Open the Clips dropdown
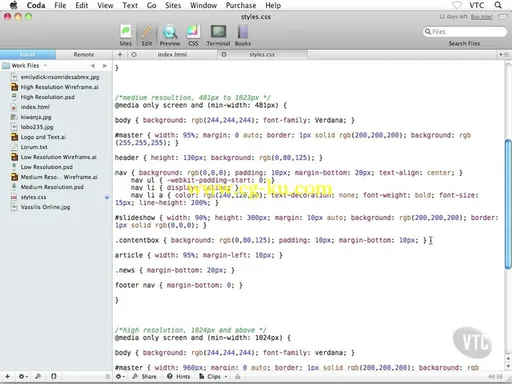Screen dimensions: 512x384 click(x=213, y=376)
